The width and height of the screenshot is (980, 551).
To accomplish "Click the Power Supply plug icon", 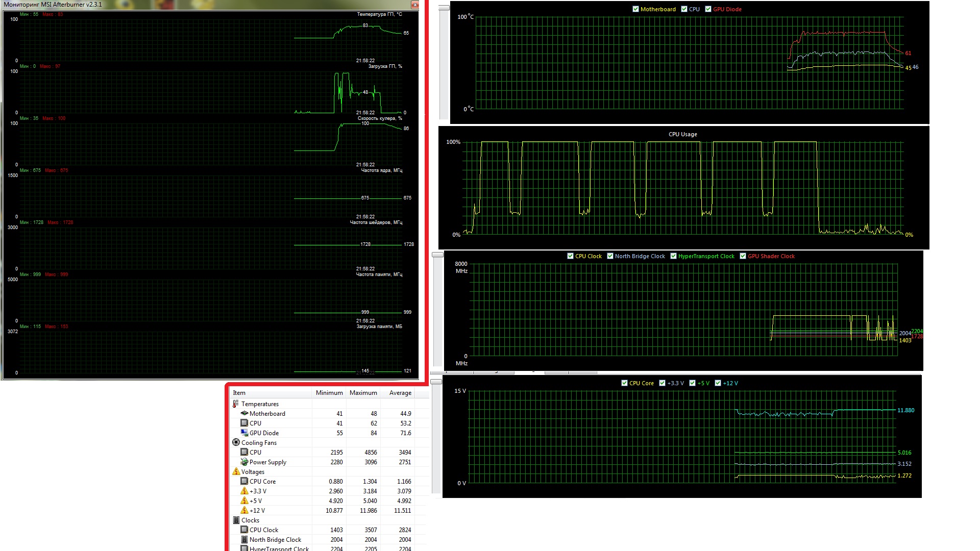I will pyautogui.click(x=244, y=462).
